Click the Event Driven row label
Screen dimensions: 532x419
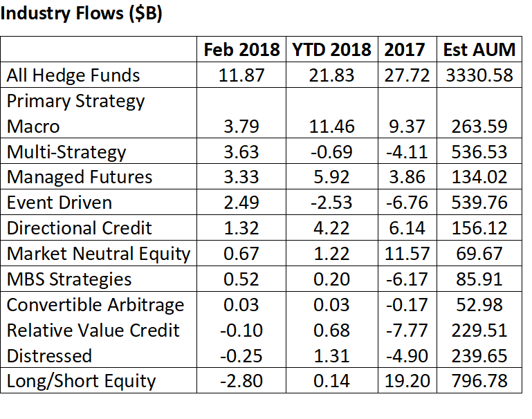59,203
